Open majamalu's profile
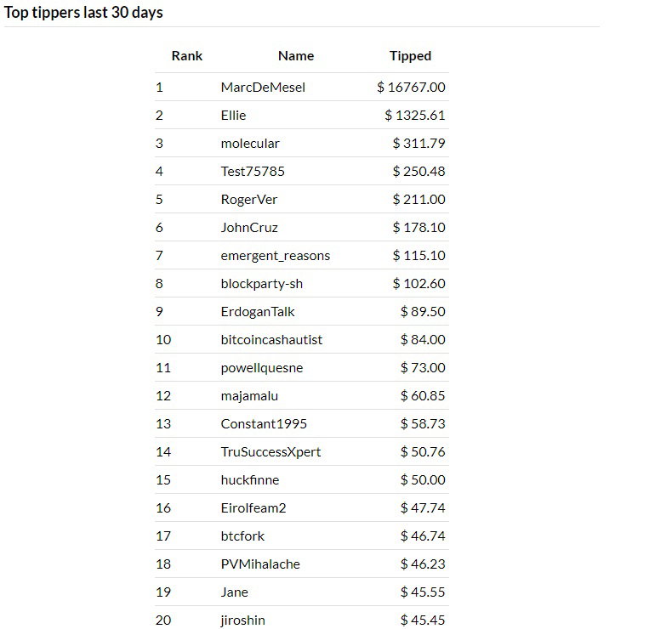The width and height of the screenshot is (672, 629). [249, 395]
